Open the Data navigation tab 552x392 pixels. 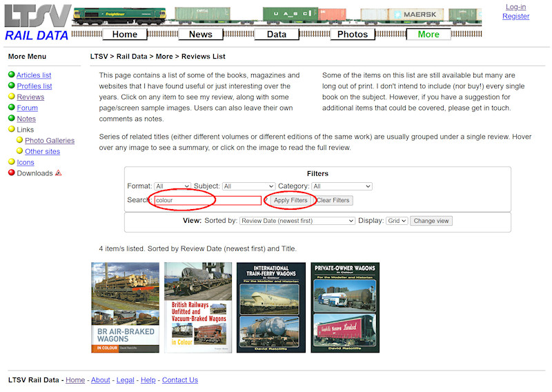pos(277,35)
